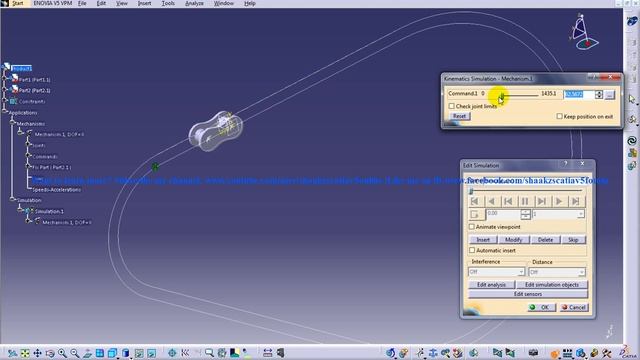Click the Delete button in Edit Simulation
The height and width of the screenshot is (360, 640).
pyautogui.click(x=545, y=240)
